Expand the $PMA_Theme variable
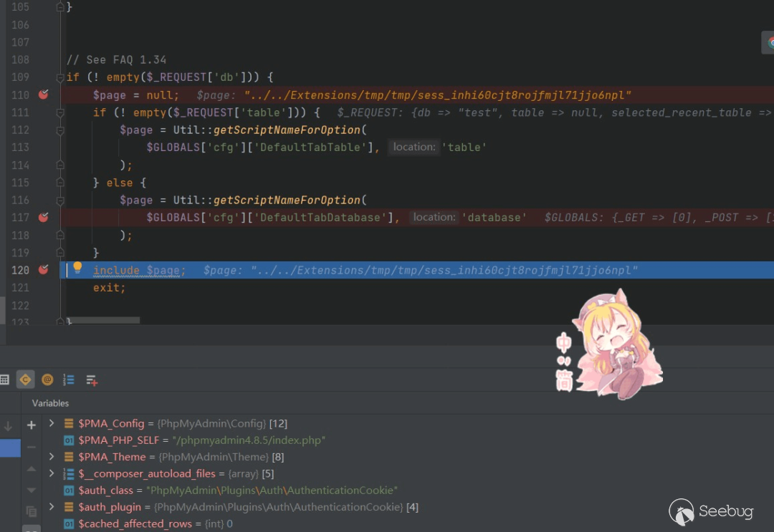Viewport: 774px width, 532px height. tap(52, 457)
